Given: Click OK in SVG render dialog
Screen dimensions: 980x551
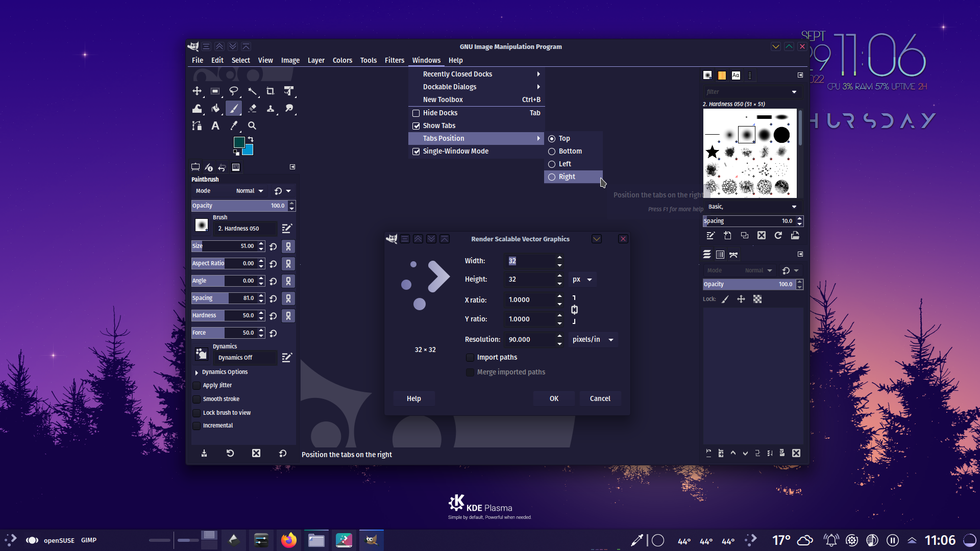Looking at the screenshot, I should (554, 398).
